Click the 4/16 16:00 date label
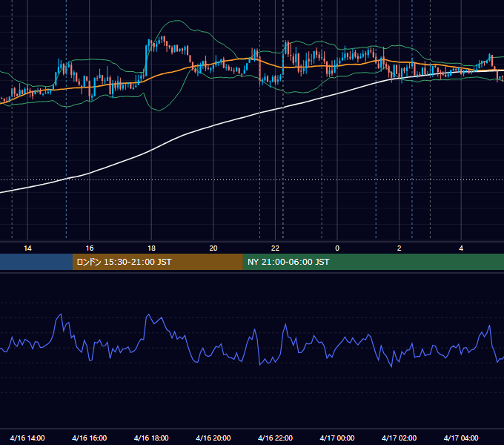This screenshot has width=504, height=445. [90, 438]
